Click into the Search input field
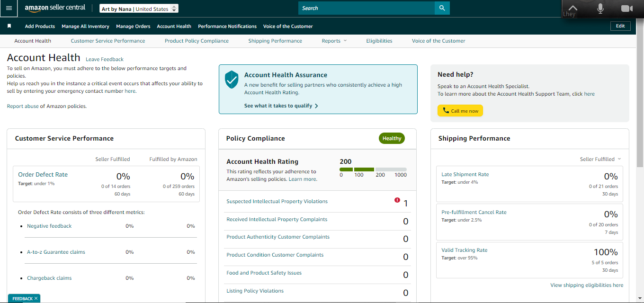Image resolution: width=644 pixels, height=303 pixels. tap(367, 8)
